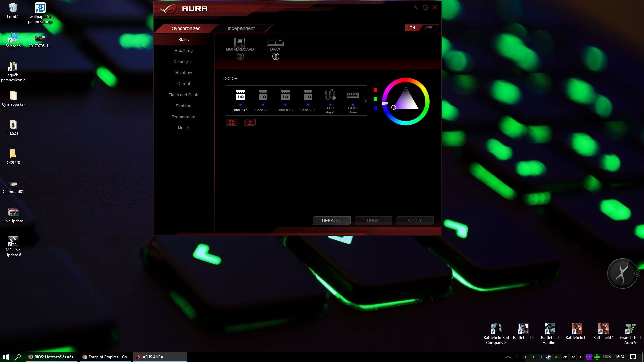Select the Strobing lighting effect
This screenshot has width=644, height=362.
coord(183,106)
